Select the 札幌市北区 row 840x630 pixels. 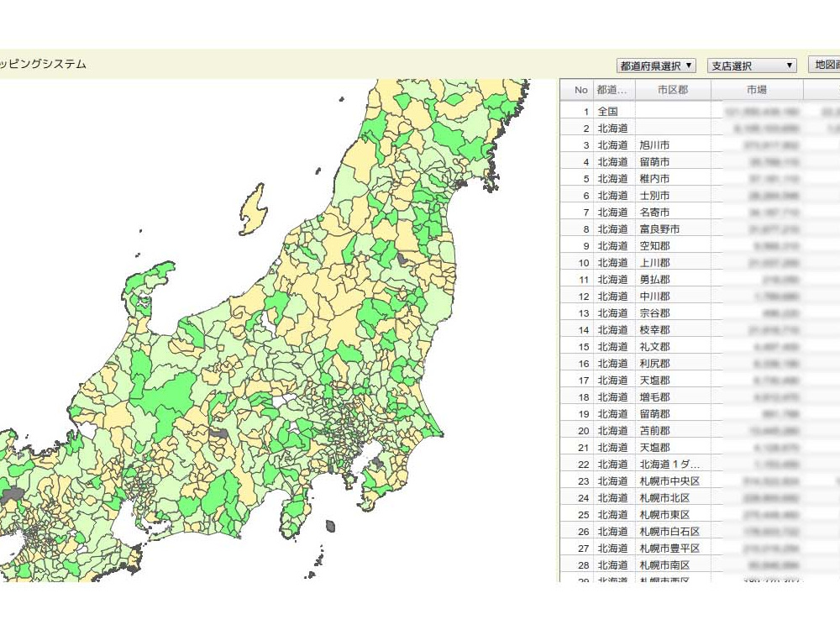[700, 498]
